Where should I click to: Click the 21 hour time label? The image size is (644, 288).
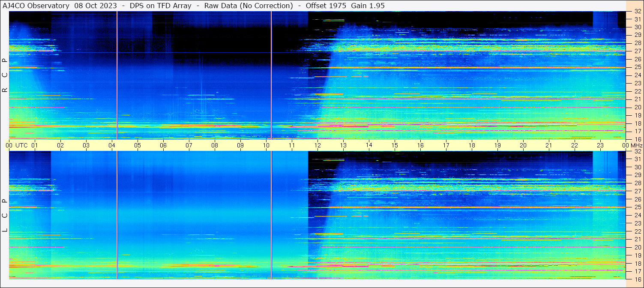[549, 145]
